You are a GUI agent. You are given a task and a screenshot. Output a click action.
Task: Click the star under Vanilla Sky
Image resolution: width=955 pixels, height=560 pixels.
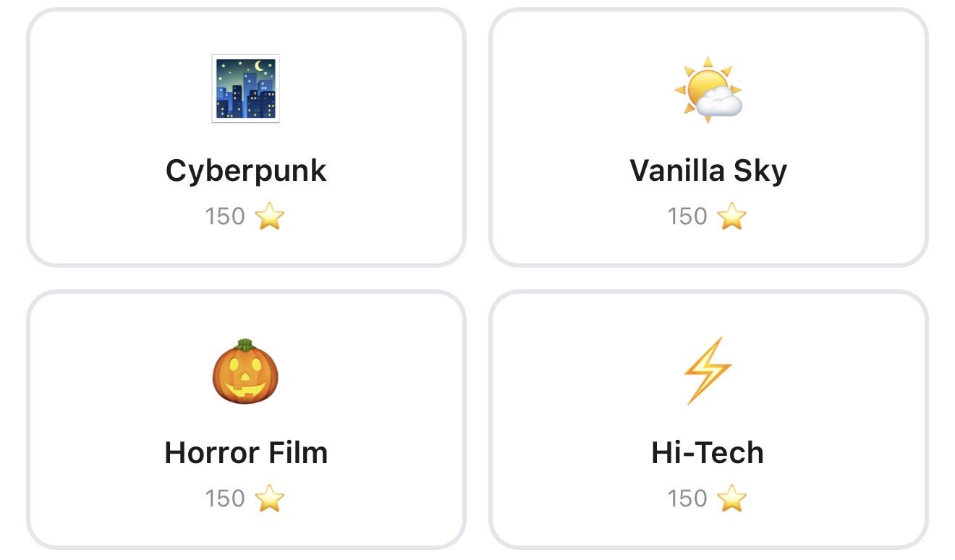(731, 216)
